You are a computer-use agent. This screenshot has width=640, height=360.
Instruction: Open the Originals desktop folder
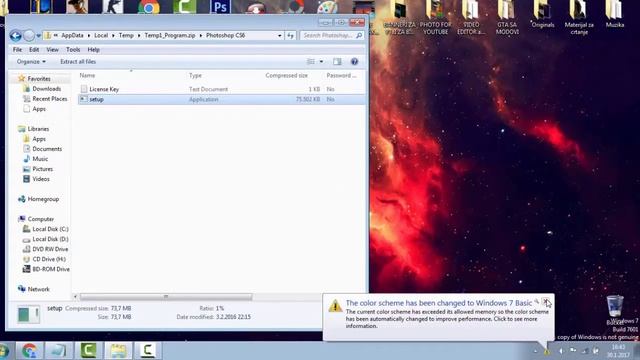pyautogui.click(x=543, y=15)
